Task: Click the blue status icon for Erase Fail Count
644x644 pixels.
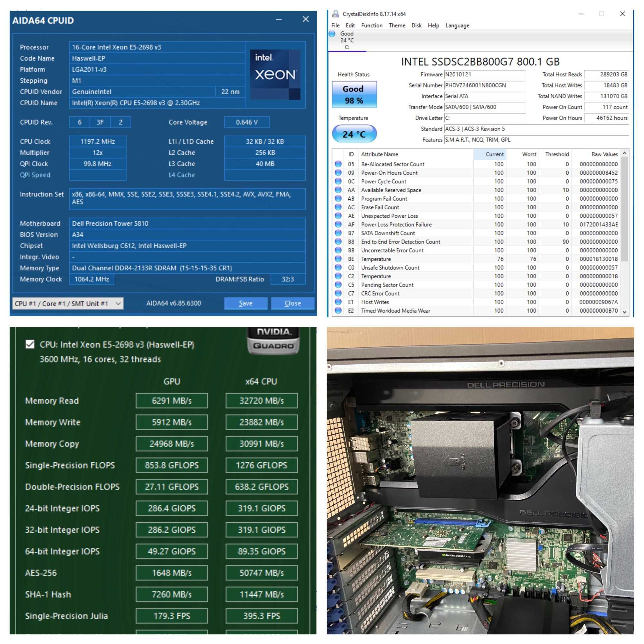Action: click(x=338, y=207)
